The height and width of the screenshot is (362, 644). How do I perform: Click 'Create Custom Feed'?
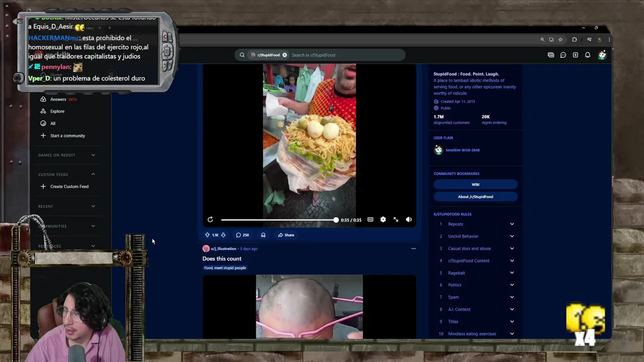pyautogui.click(x=64, y=187)
